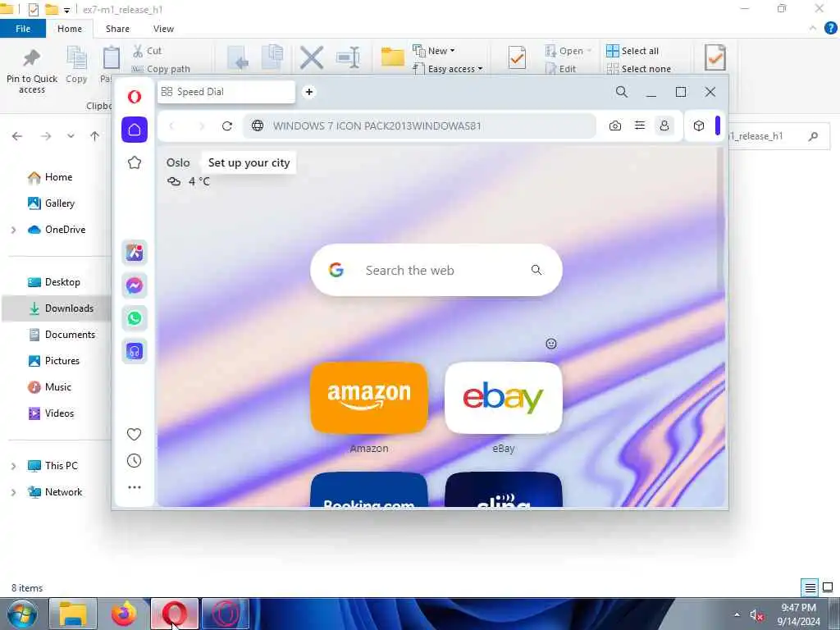Click Set up your city

(x=249, y=163)
